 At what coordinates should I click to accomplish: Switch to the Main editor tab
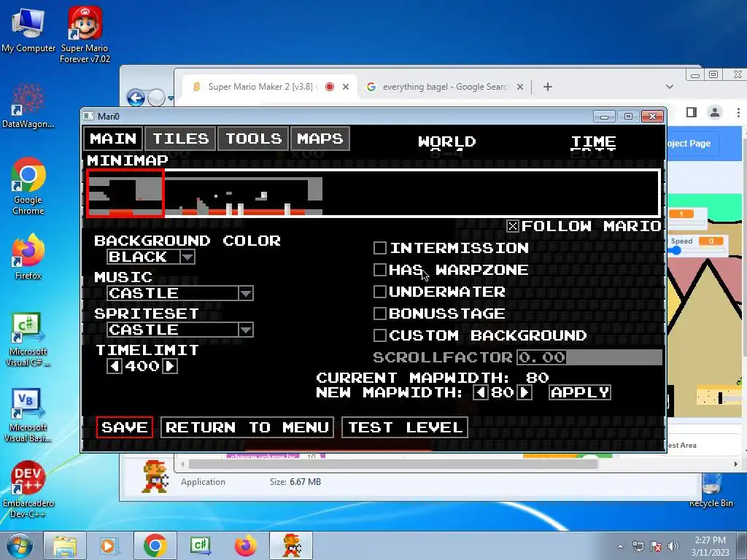[x=113, y=139]
